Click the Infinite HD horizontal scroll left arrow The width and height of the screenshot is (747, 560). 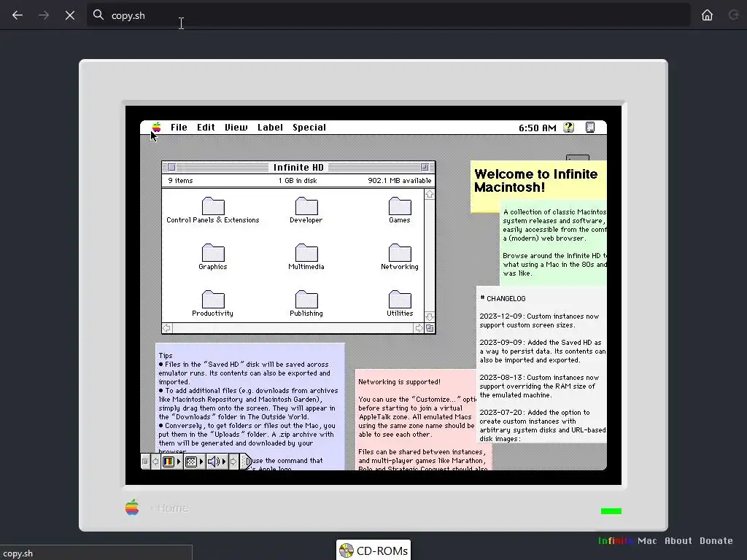pyautogui.click(x=167, y=328)
